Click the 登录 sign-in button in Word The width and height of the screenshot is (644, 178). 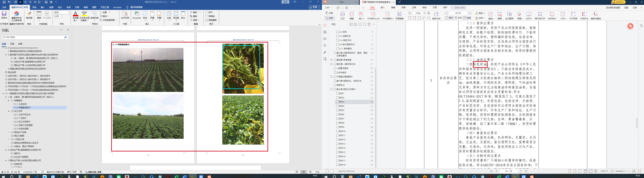(x=285, y=2)
